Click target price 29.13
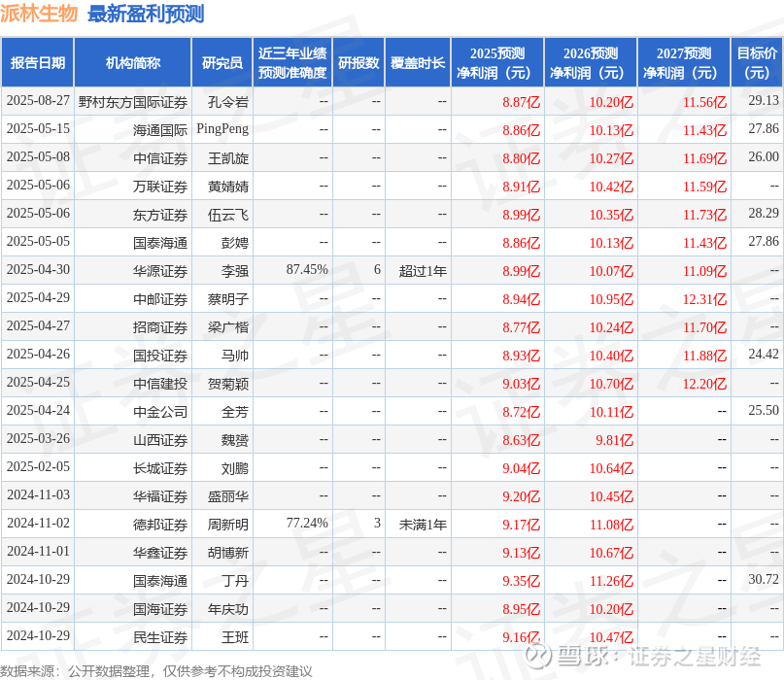The width and height of the screenshot is (784, 680). 764,100
